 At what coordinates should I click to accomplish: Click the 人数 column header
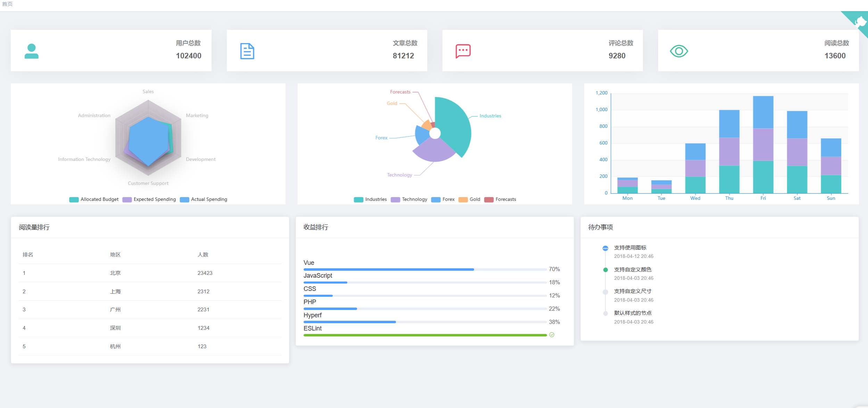[203, 255]
